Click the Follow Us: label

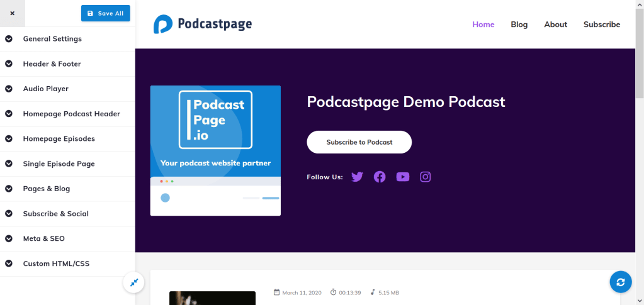pyautogui.click(x=325, y=177)
